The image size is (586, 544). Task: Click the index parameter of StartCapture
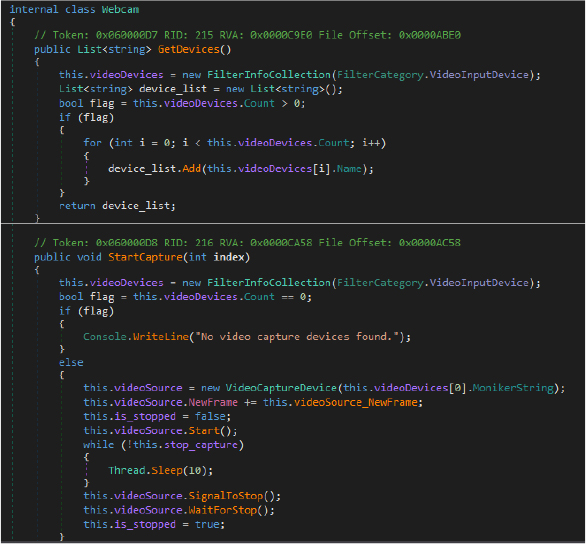(x=229, y=257)
